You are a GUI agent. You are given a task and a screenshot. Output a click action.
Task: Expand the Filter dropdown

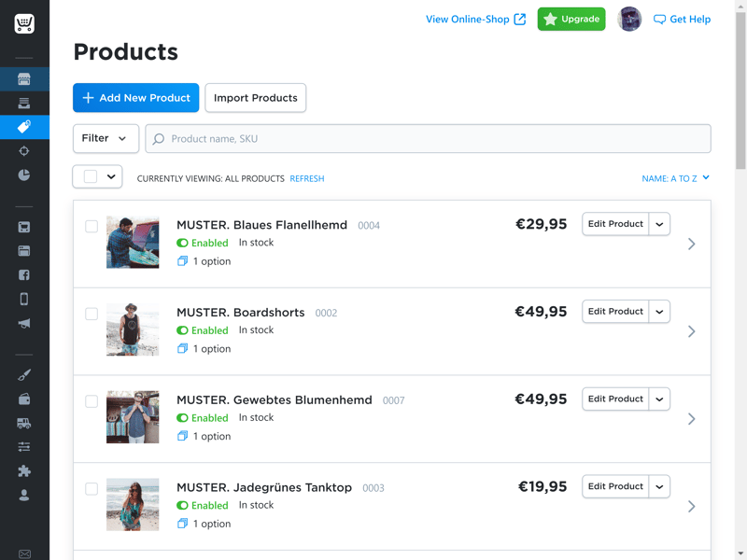click(106, 138)
